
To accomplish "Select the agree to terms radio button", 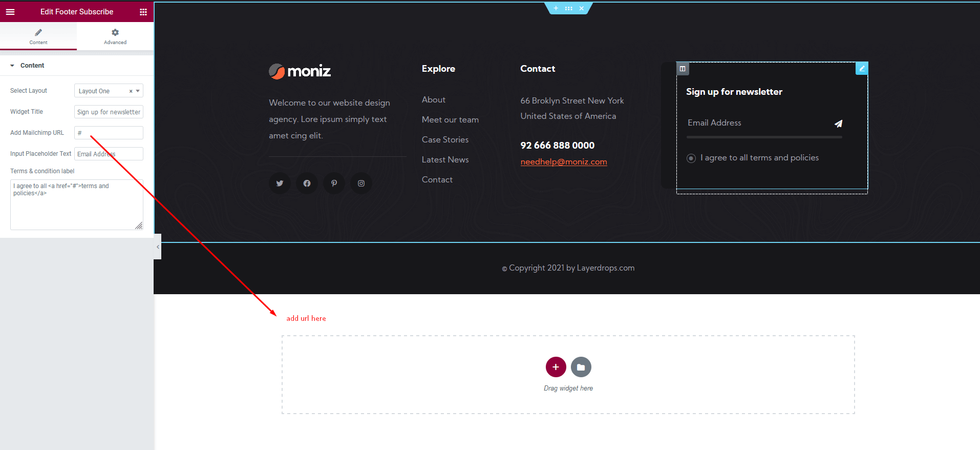I will coord(691,158).
